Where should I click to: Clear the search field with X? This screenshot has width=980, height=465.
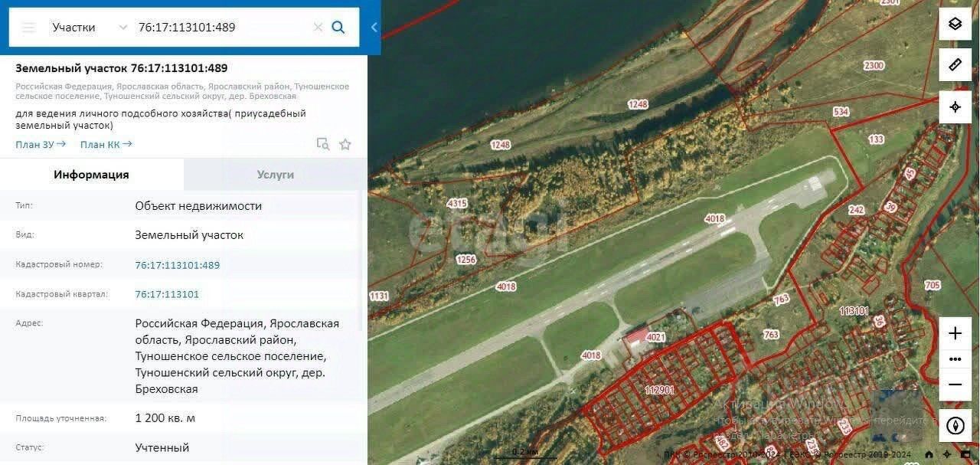coord(318,28)
